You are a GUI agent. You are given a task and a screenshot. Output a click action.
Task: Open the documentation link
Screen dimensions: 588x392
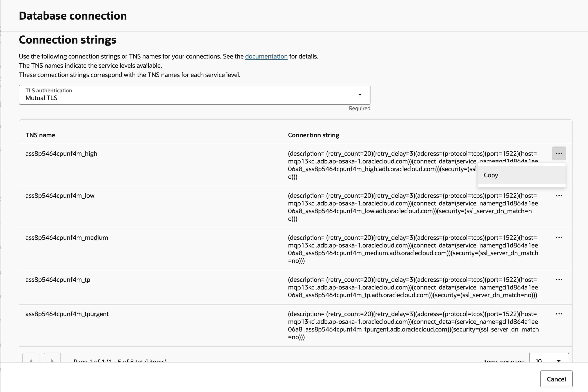tap(266, 57)
